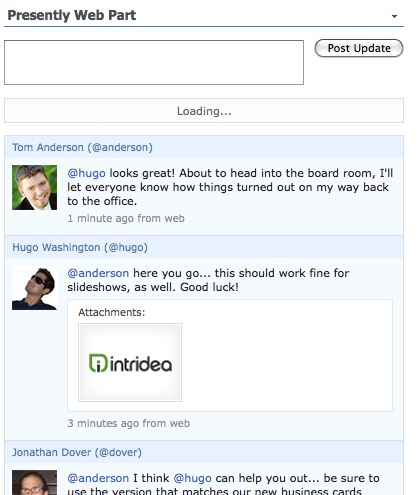This screenshot has width=419, height=495.
Task: Click the Post Update button
Action: tap(359, 48)
